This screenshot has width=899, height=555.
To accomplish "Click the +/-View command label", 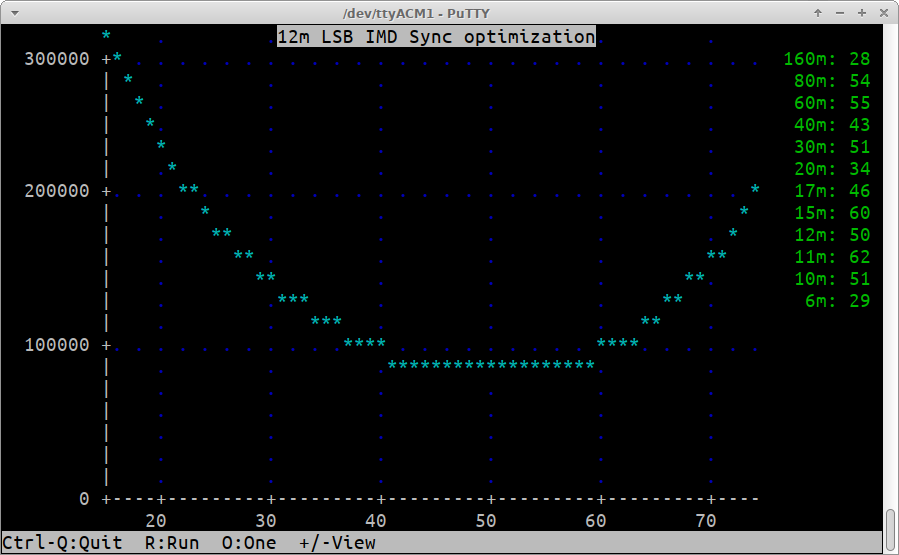I will 337,543.
